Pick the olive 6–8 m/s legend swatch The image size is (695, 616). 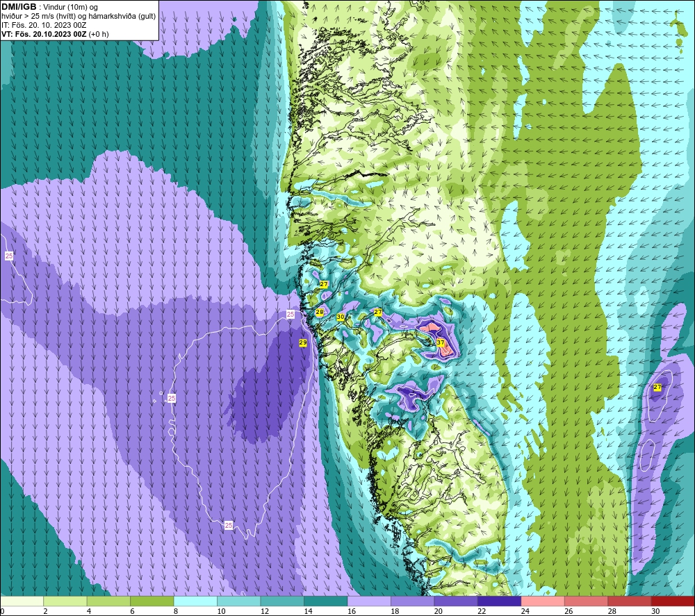[x=152, y=601]
